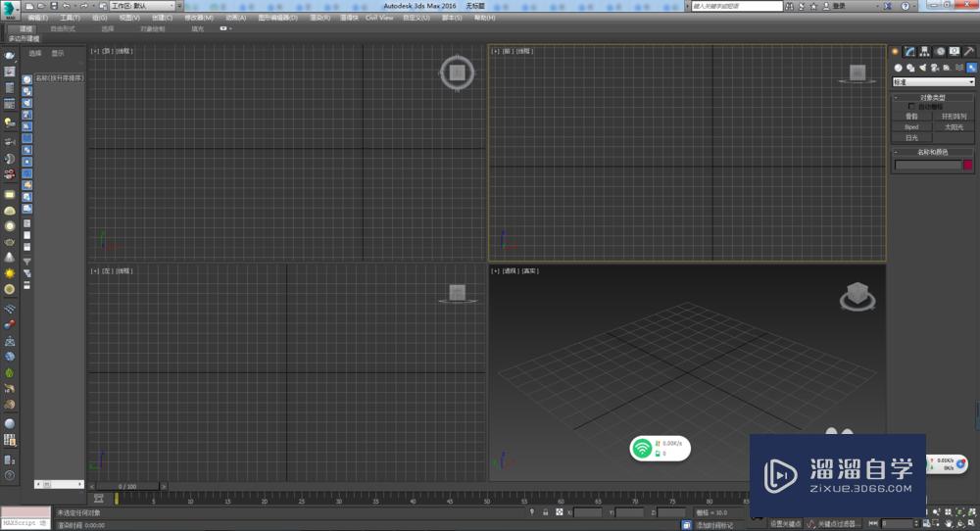
Task: Toggle absolute/offset transform mode icon beside X field
Action: pyautogui.click(x=560, y=512)
